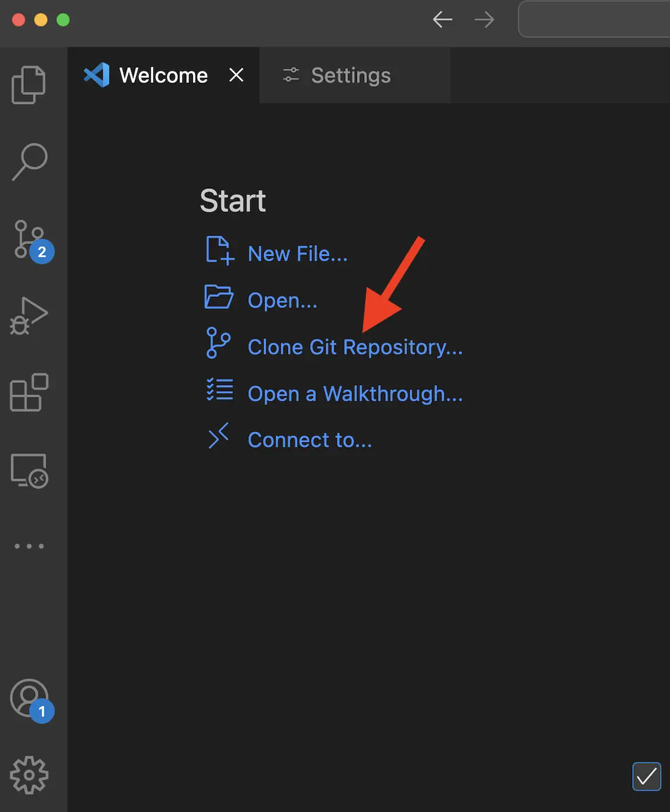The width and height of the screenshot is (670, 812).
Task: Open the Extensions view icon
Action: (x=29, y=393)
